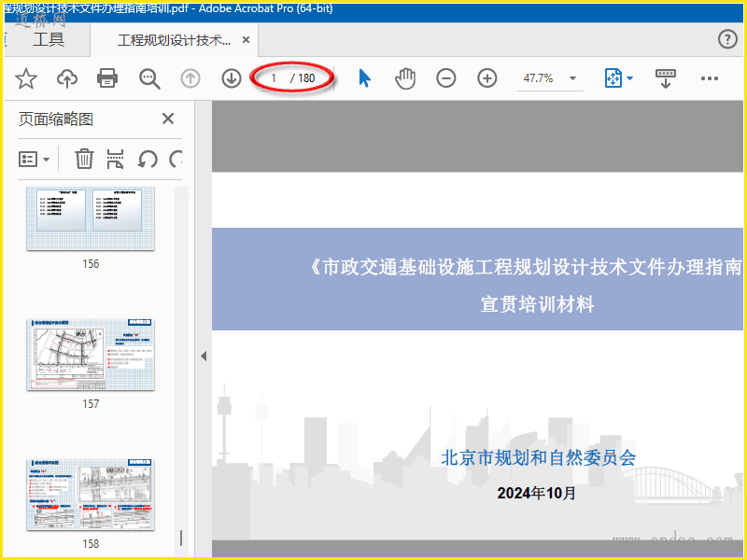
Task: Open the help question mark icon
Action: [727, 39]
